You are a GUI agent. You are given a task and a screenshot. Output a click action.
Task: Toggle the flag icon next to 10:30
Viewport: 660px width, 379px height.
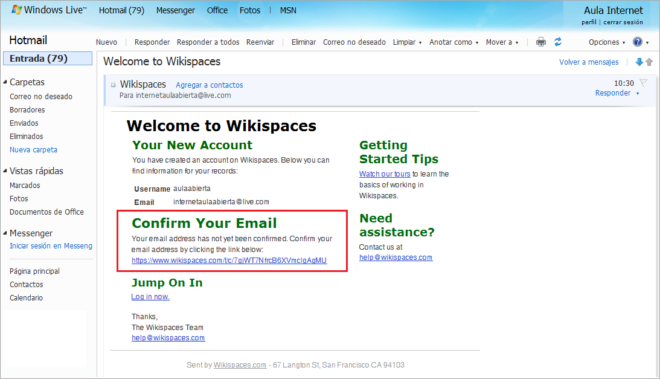click(643, 83)
